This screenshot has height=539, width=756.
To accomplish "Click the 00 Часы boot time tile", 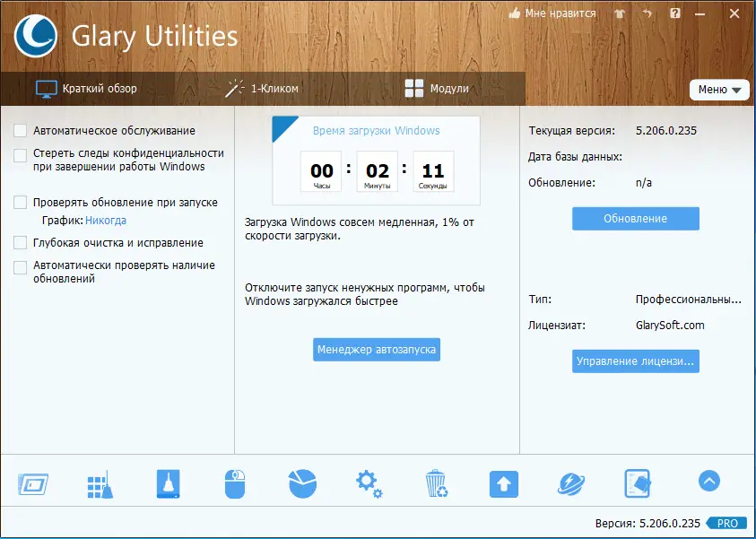I will point(322,171).
